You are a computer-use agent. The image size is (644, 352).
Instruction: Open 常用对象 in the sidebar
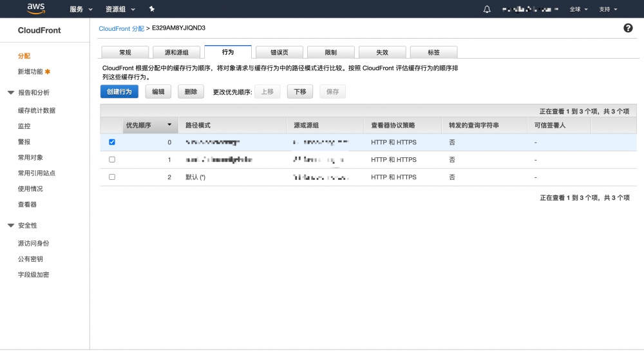click(x=30, y=157)
